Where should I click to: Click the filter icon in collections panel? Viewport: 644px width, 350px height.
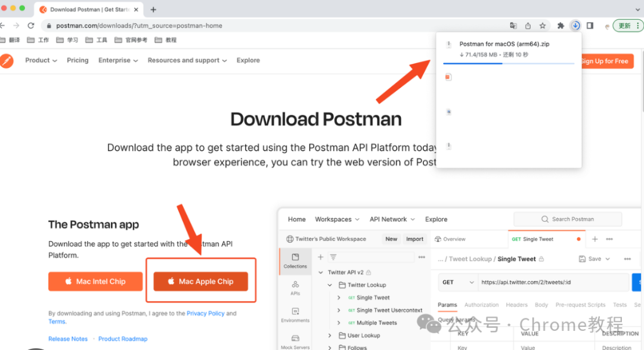(x=333, y=257)
